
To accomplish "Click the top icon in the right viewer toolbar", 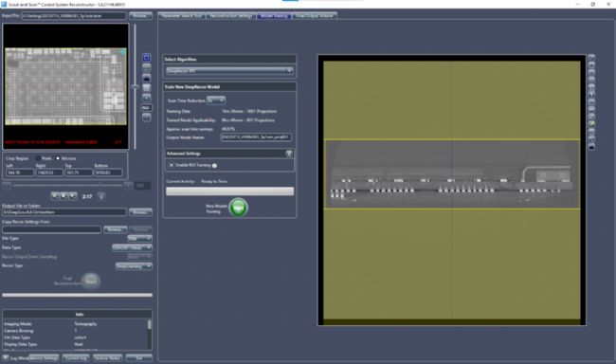I will point(591,58).
